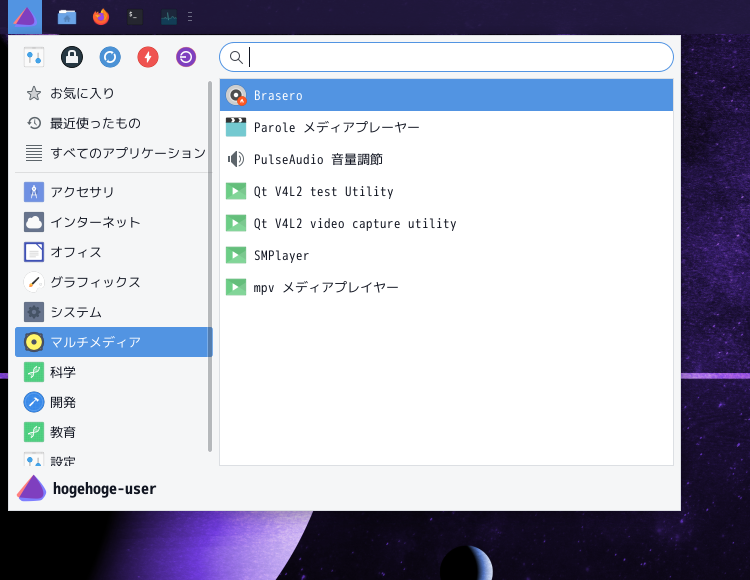Click the システム gear icon

(x=34, y=312)
